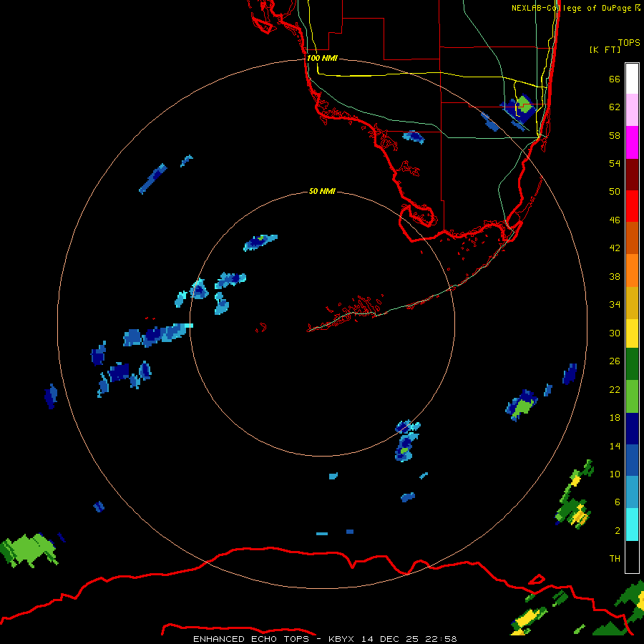Select the dark red legend color band

coord(632,174)
